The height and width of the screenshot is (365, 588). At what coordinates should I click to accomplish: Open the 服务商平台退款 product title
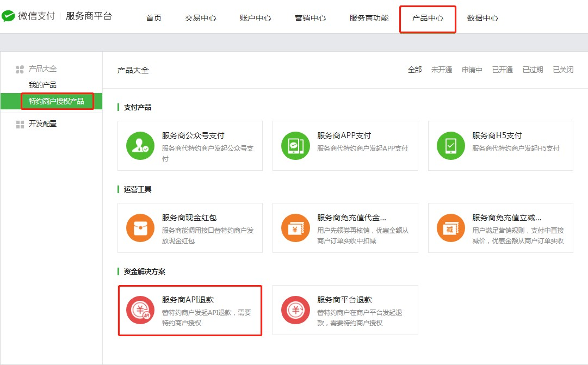344,300
